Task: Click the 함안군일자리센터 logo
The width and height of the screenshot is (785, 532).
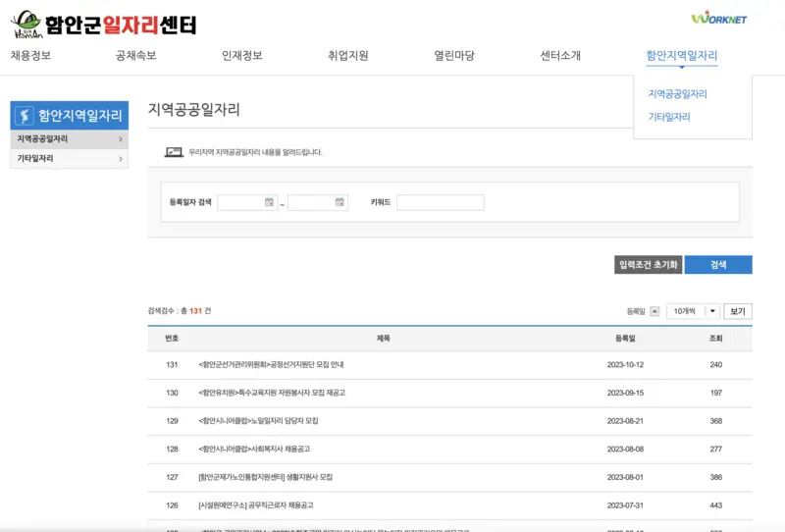Action: coord(104,24)
